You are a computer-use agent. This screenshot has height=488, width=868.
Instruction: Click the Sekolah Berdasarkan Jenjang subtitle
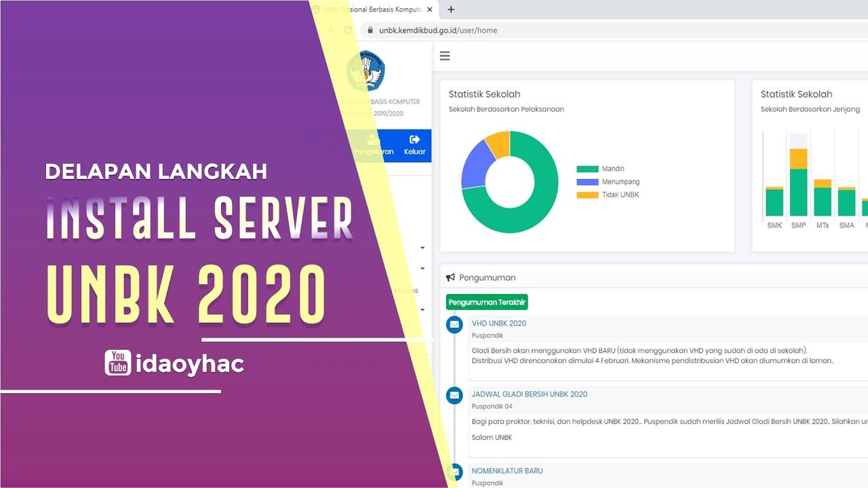tap(810, 109)
